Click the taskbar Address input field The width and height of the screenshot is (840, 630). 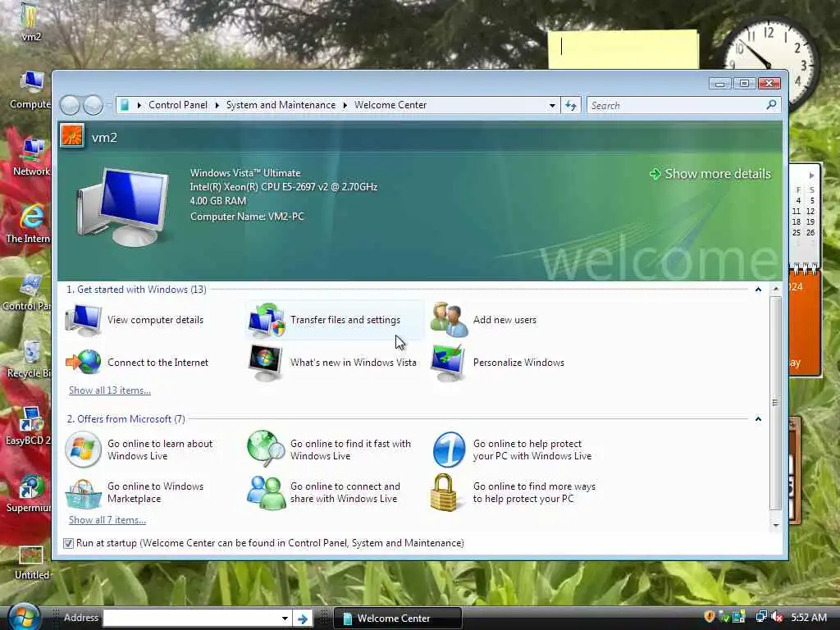(190, 619)
